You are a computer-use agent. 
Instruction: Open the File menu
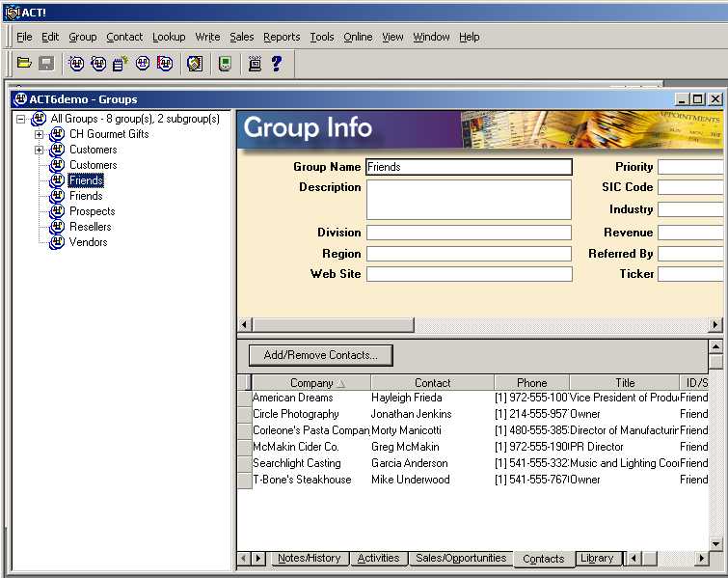coord(24,37)
